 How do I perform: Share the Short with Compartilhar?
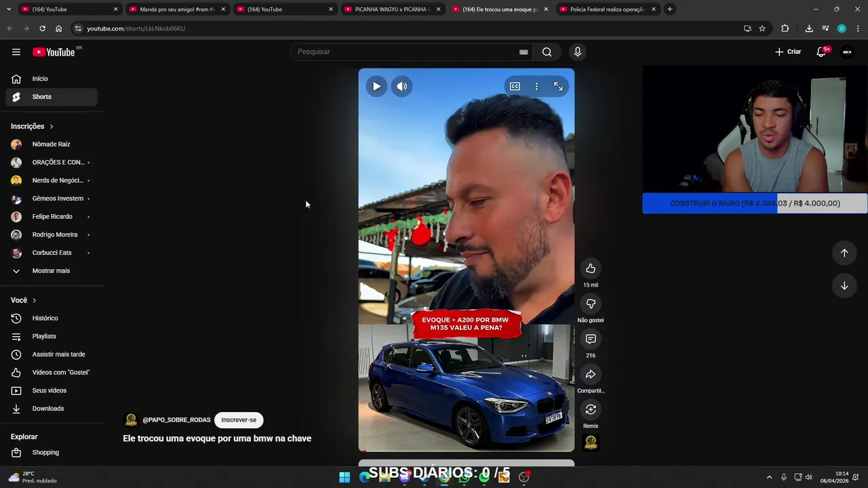591,374
